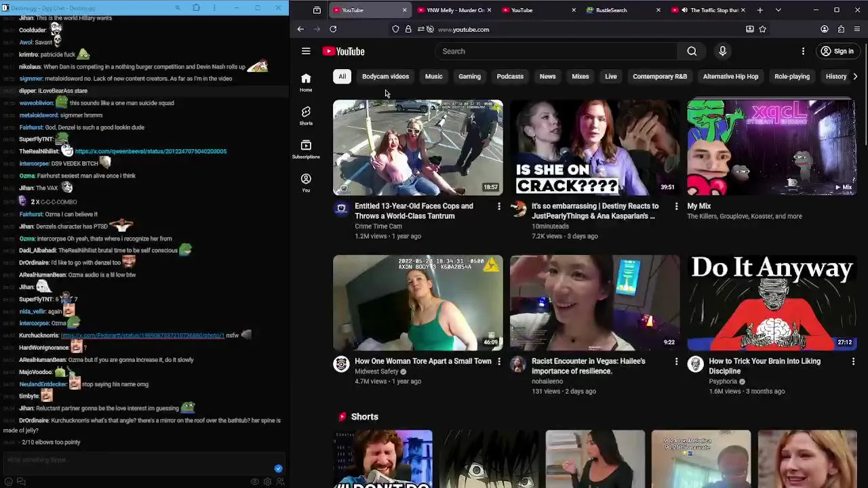Bookmark this page with star icon
The height and width of the screenshot is (488, 868).
coord(762,29)
